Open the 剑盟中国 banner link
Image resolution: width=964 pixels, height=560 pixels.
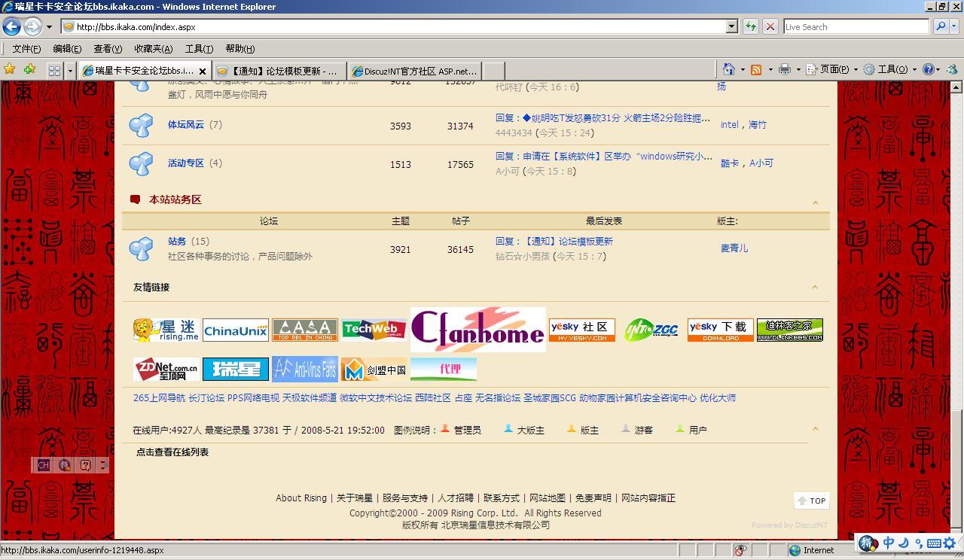pos(374,370)
